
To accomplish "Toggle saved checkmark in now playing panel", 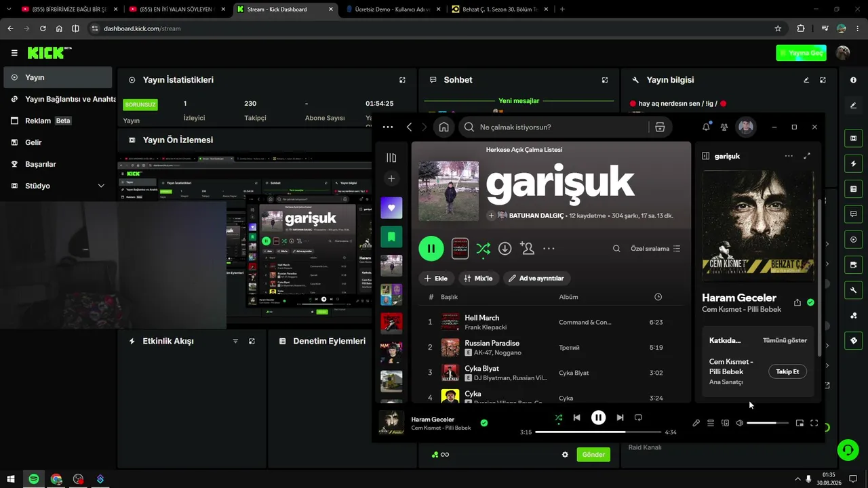I will (810, 303).
